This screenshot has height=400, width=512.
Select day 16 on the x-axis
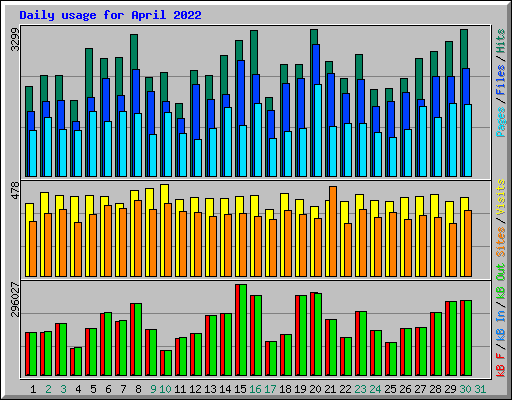pos(255,389)
